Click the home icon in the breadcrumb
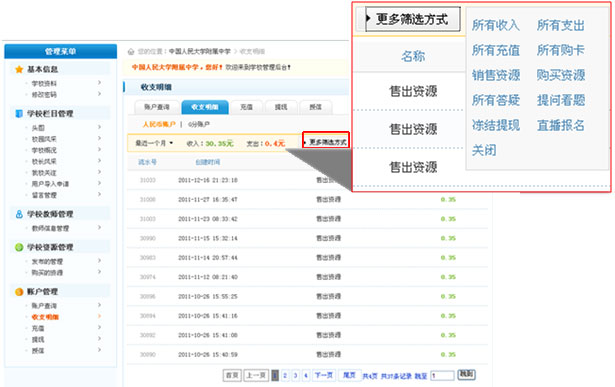Screen dimensions: 615x387 tap(131, 51)
